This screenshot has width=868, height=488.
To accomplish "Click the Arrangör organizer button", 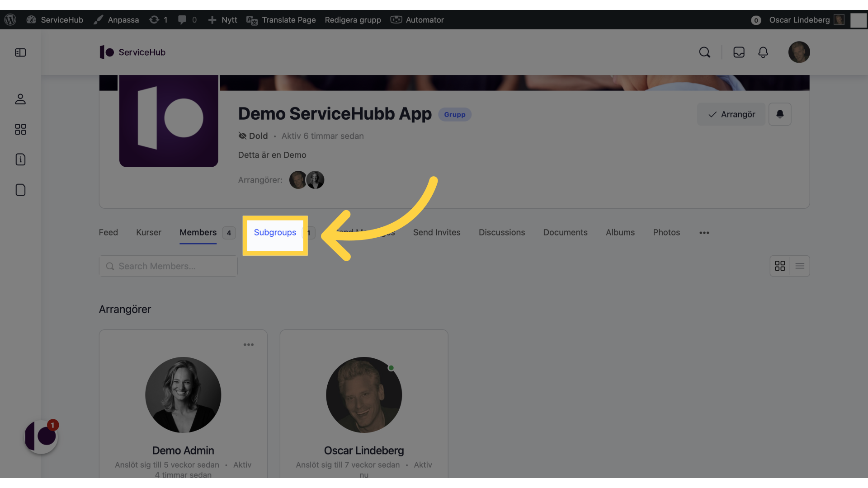I will [731, 114].
